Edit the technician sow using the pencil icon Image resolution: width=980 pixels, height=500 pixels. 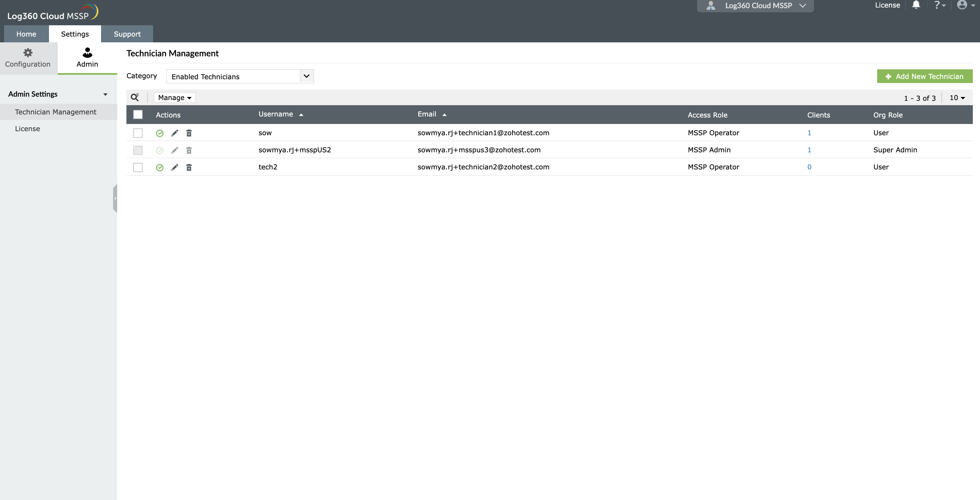[x=175, y=133]
